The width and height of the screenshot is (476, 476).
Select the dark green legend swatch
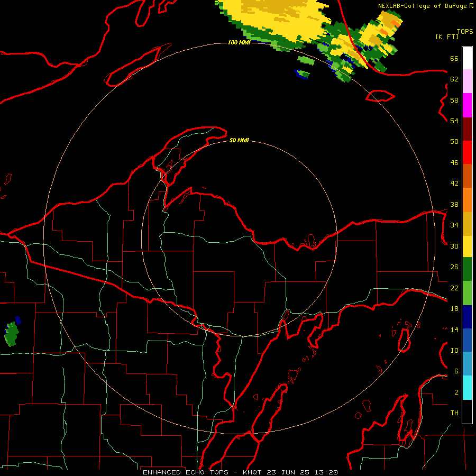[x=467, y=269]
